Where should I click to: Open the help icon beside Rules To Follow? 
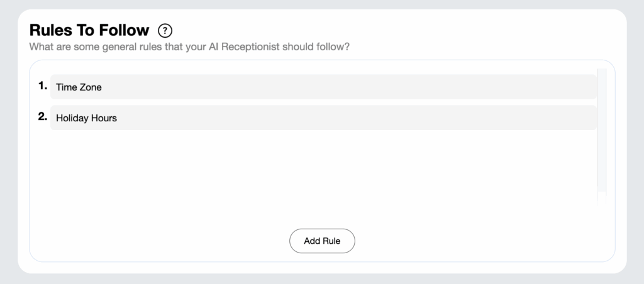(165, 30)
